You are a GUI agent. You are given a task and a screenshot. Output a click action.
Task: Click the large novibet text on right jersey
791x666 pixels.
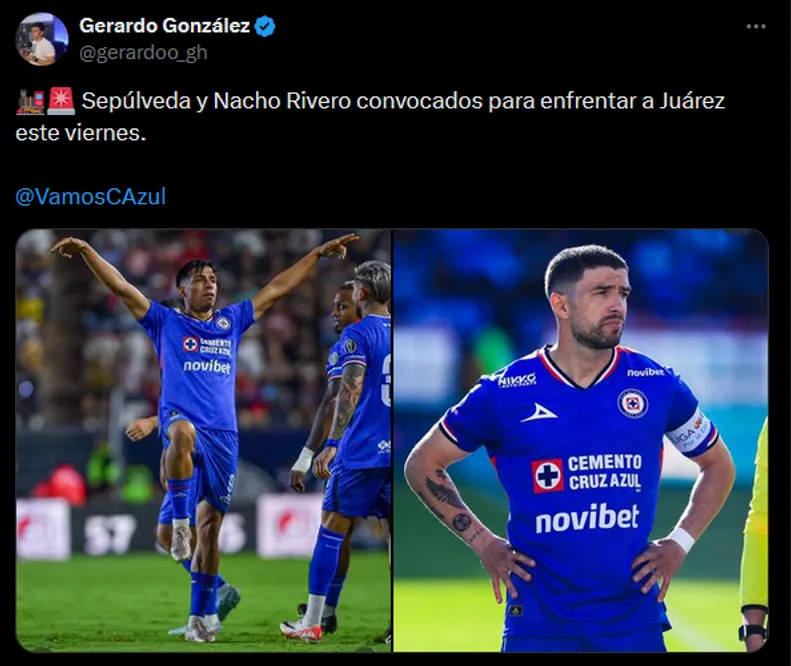click(x=586, y=518)
